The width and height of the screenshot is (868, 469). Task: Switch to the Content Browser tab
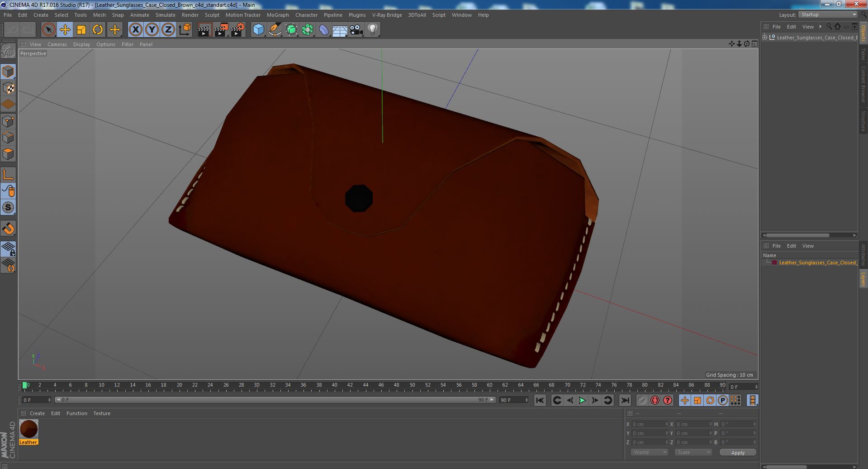click(863, 84)
